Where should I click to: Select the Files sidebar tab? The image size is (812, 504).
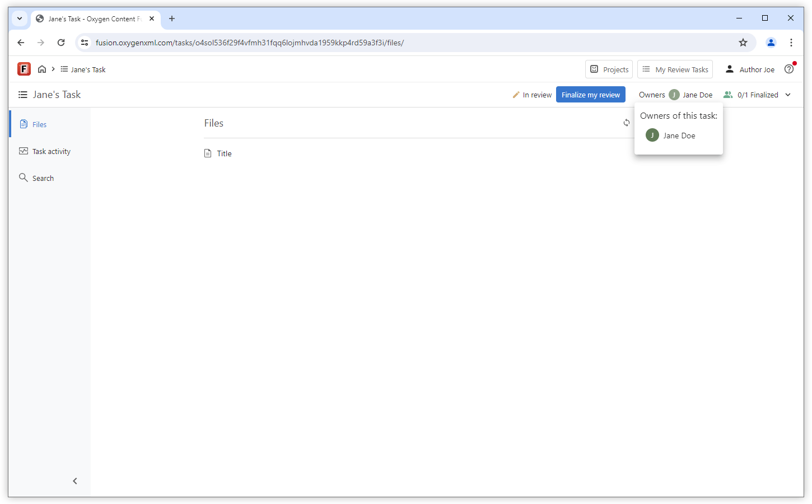click(49, 124)
